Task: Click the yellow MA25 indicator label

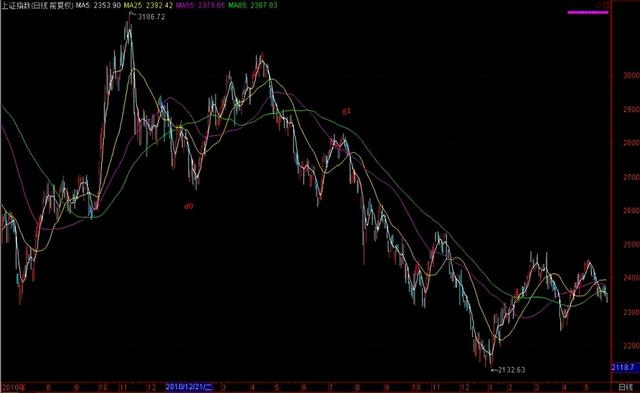Action: click(x=148, y=5)
